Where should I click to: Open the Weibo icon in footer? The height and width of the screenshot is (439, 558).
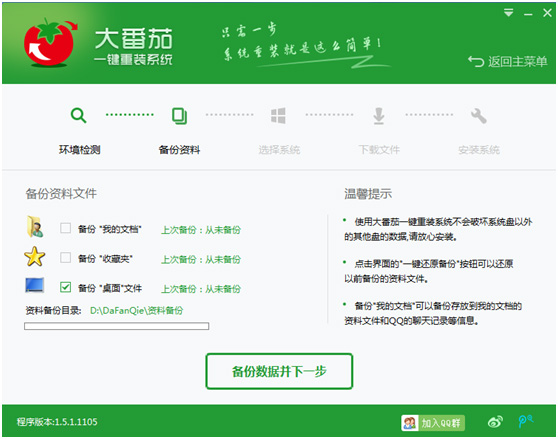click(x=495, y=422)
